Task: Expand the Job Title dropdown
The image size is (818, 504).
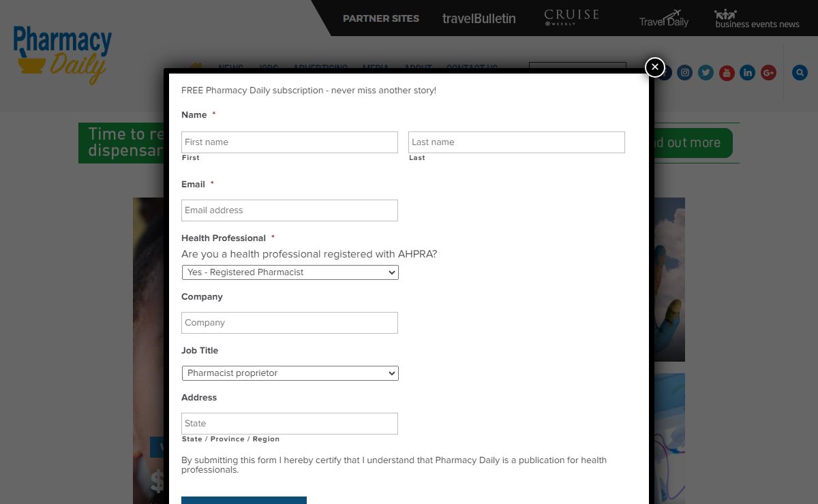Action: point(290,373)
